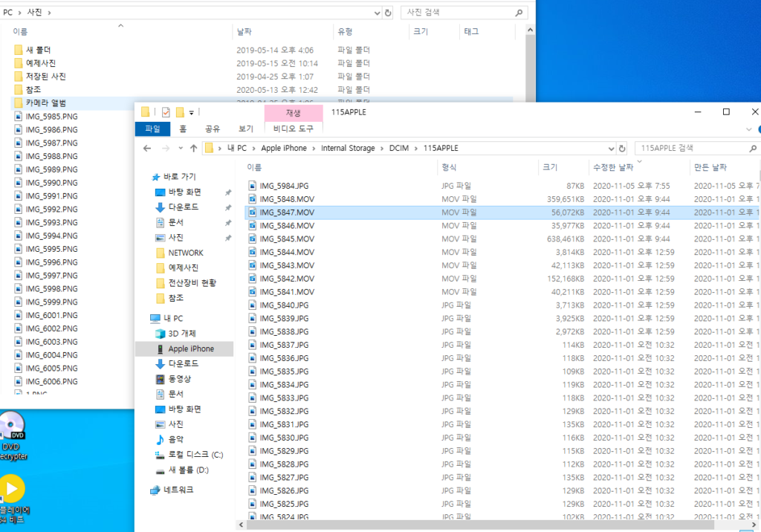
Task: Refresh the 115APPLE folder view
Action: [x=623, y=148]
